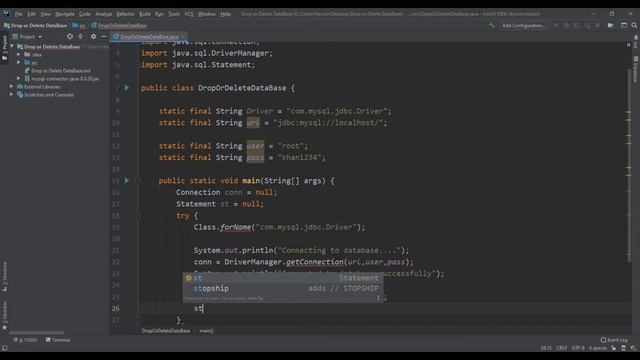Click the Debug bug icon in toolbar
This screenshot has height=360, width=640.
click(567, 25)
